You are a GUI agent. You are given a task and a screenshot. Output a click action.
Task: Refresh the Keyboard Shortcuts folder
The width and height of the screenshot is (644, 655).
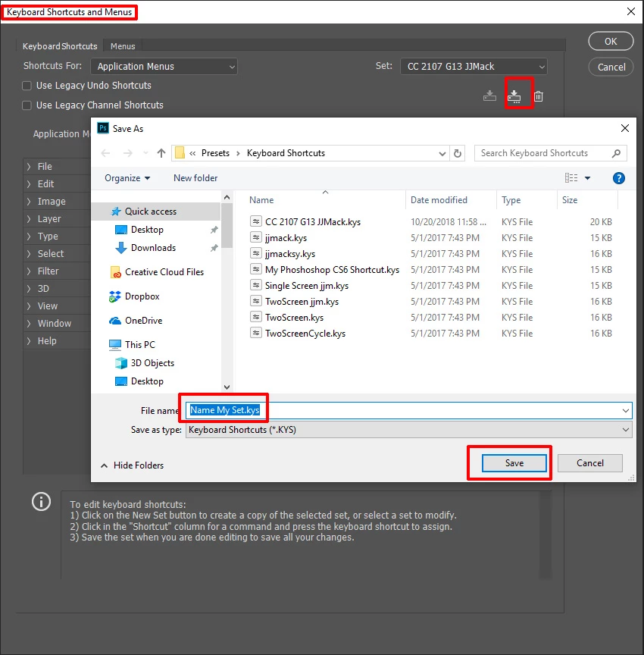(458, 153)
